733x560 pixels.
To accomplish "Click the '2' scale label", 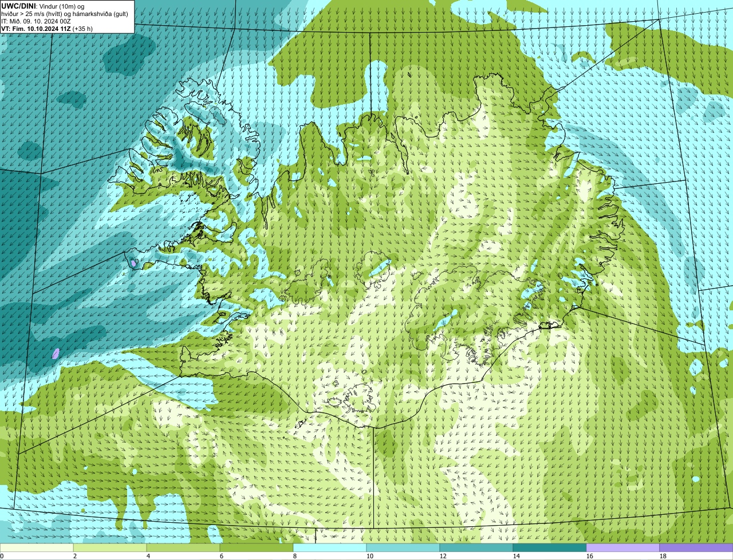I will (x=75, y=556).
